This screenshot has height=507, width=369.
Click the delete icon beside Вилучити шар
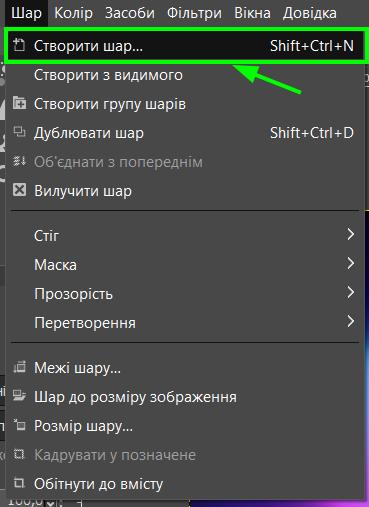coord(19,190)
